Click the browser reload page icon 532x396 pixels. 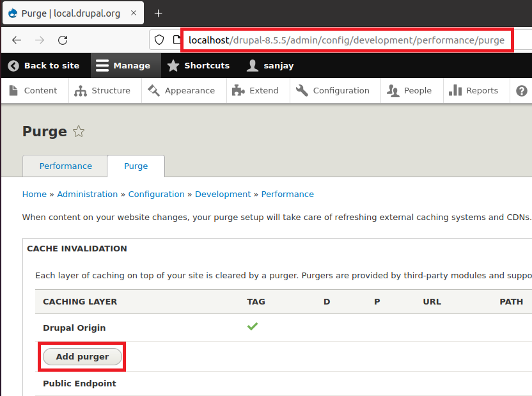[63, 40]
